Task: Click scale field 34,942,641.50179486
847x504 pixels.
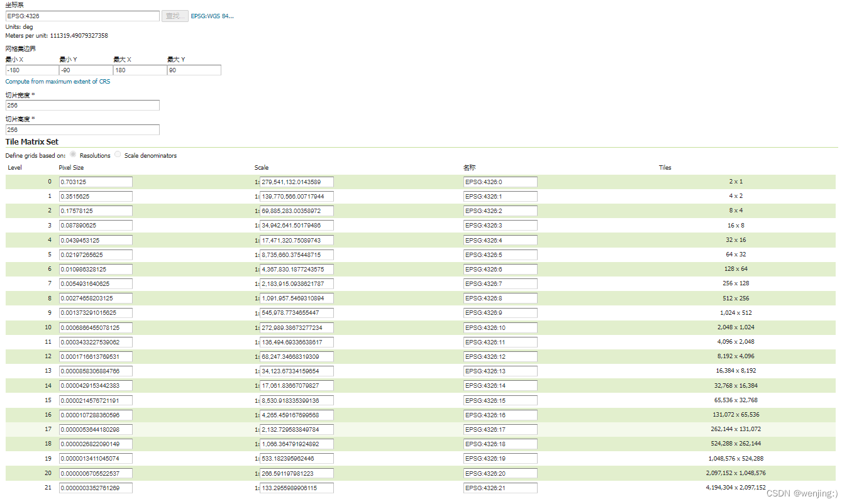Action: click(296, 225)
